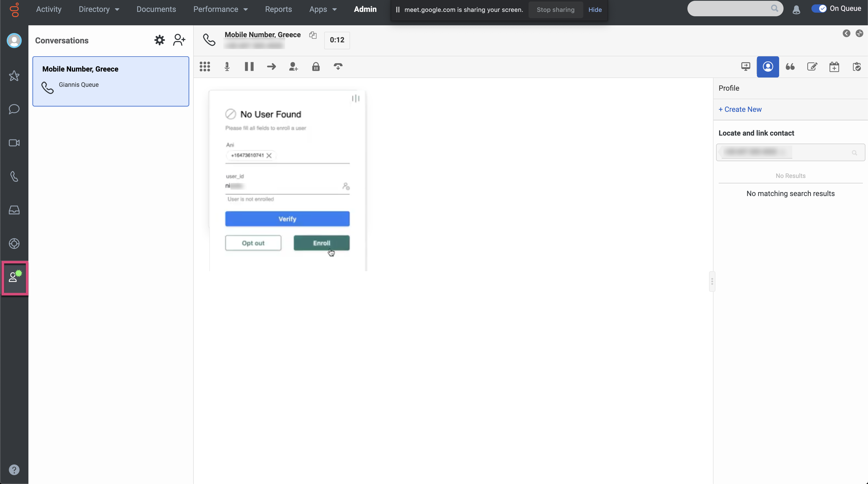Open the Reports menu item
868x484 pixels.
click(x=278, y=10)
